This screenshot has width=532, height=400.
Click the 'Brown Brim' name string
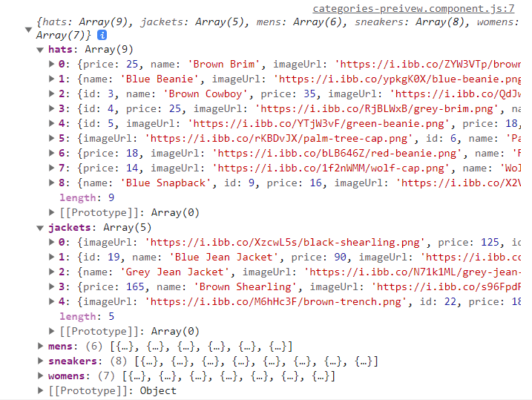(224, 64)
